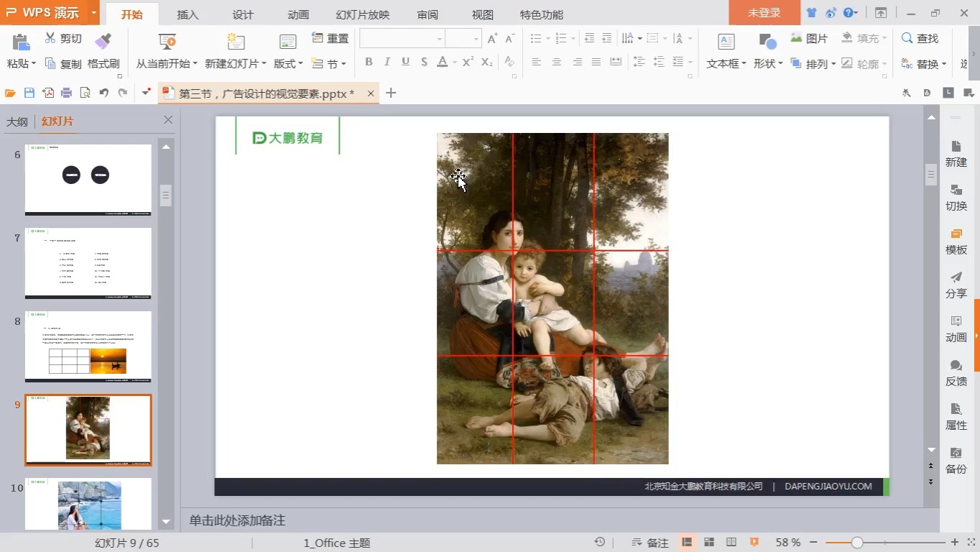The width and height of the screenshot is (980, 552).
Task: Center align text
Action: [x=556, y=63]
